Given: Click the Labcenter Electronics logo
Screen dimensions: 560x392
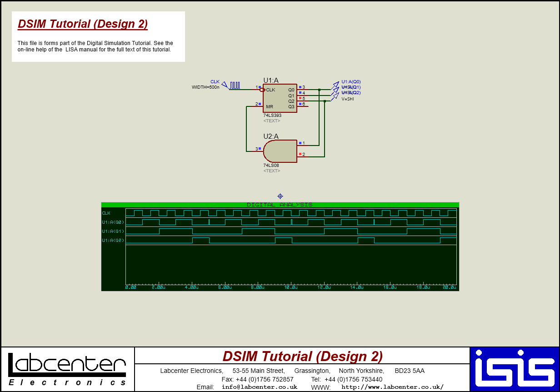Looking at the screenshot, I should click(x=66, y=368).
